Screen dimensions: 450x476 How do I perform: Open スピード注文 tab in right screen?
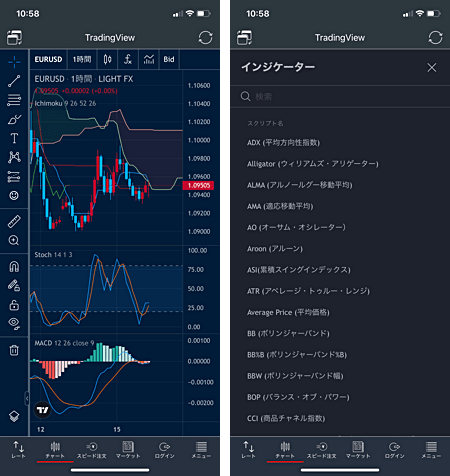tap(321, 450)
